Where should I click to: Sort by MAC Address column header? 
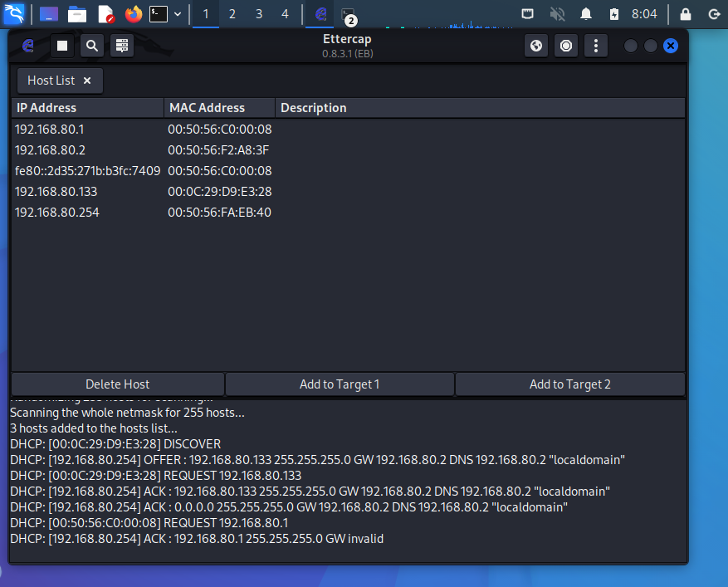[x=220, y=108]
